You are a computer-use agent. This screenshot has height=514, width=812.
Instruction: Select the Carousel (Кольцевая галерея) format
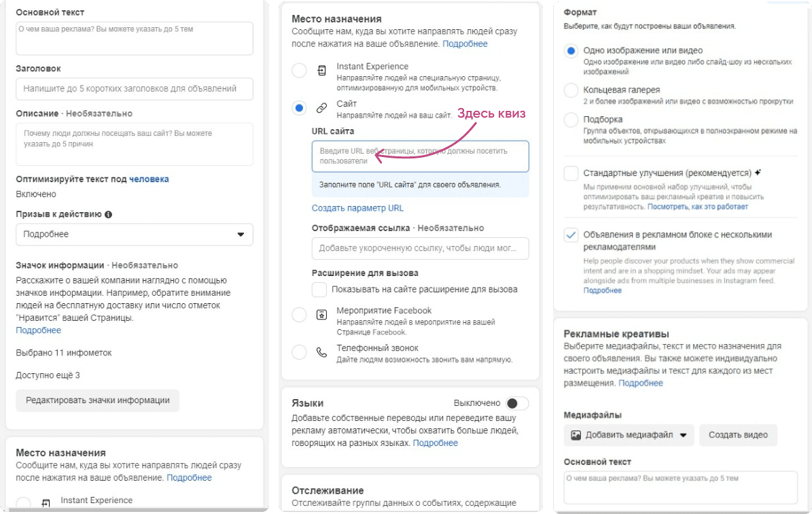tap(571, 90)
